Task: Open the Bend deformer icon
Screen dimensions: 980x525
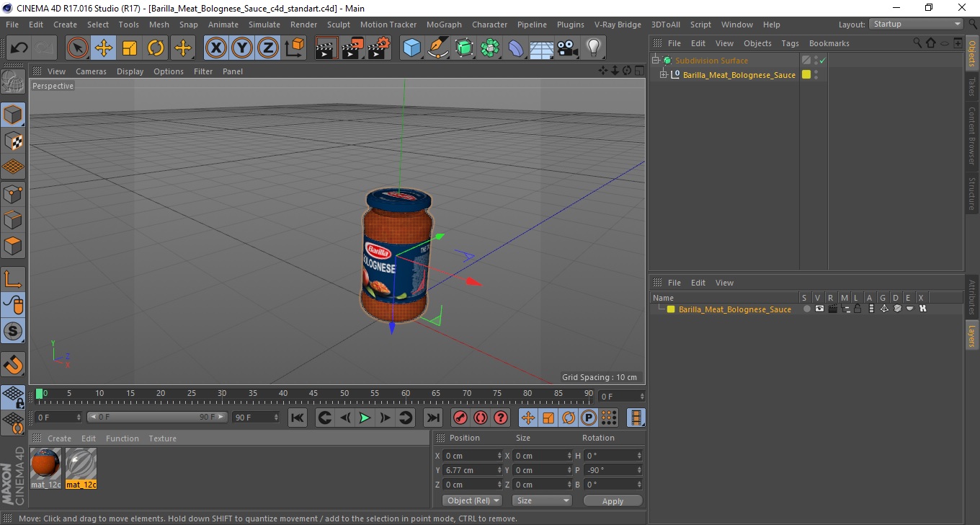Action: pyautogui.click(x=516, y=48)
